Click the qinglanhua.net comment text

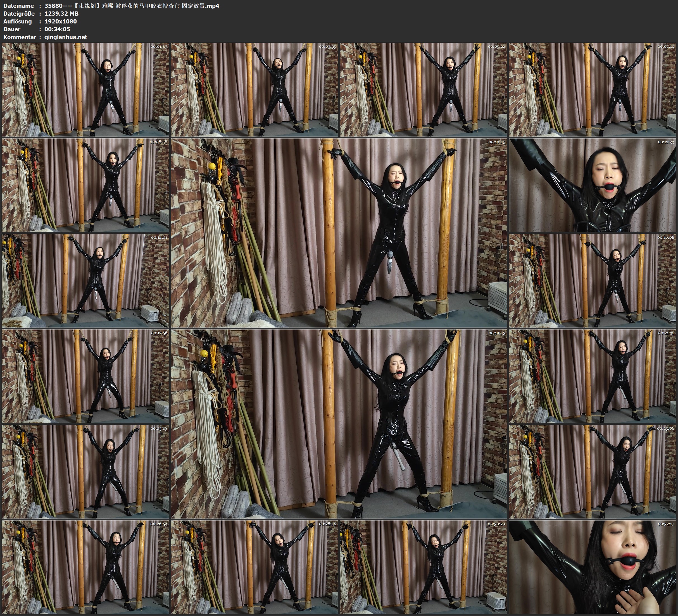click(x=66, y=37)
